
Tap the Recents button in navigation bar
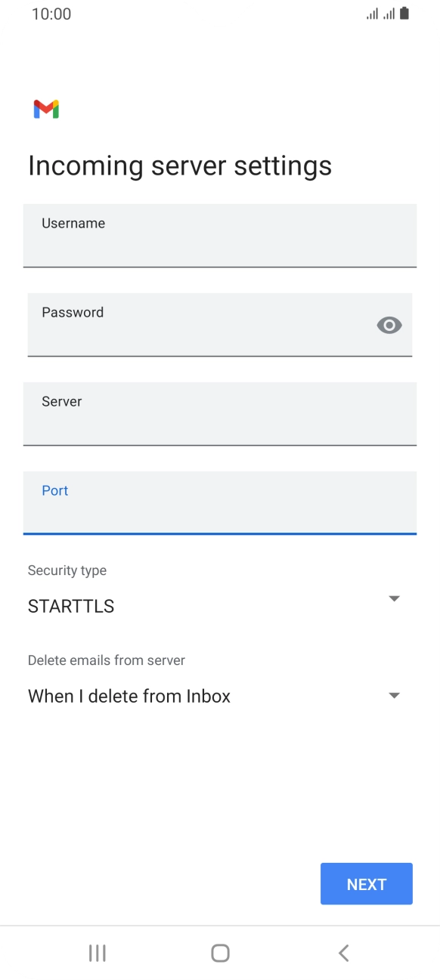(x=97, y=953)
